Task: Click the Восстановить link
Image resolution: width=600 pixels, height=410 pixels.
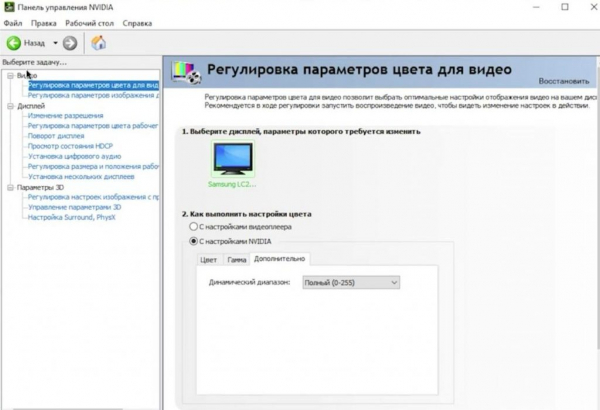Action: [564, 81]
